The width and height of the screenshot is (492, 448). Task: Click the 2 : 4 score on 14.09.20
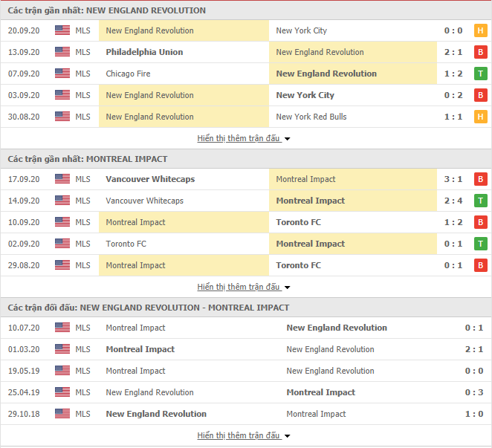[453, 201]
